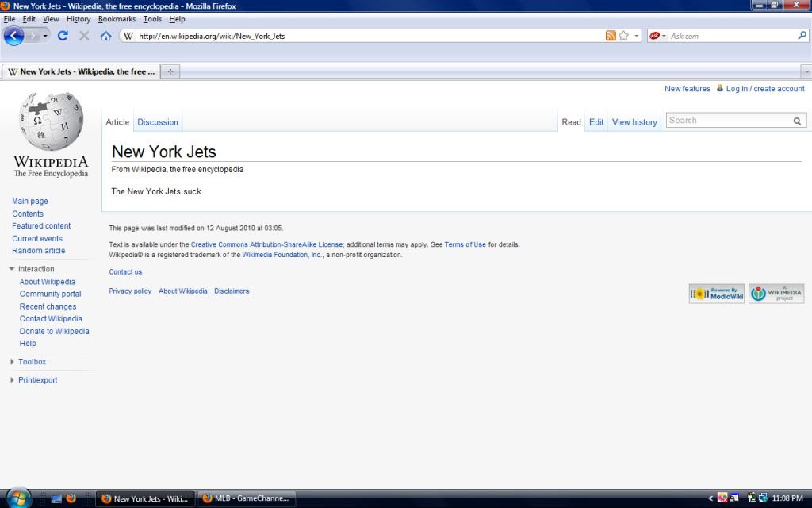Expand the Toolbox sidebar section
This screenshot has width=812, height=508.
coord(11,362)
